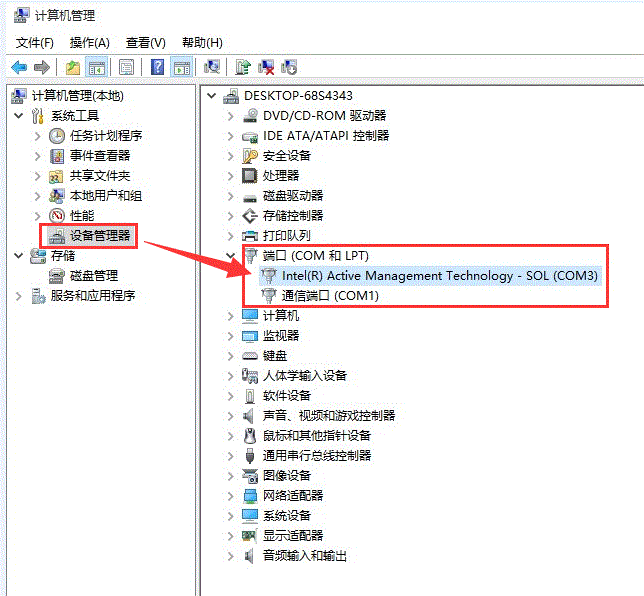The height and width of the screenshot is (596, 644).
Task: Open the 查看(V) menu
Action: click(145, 43)
